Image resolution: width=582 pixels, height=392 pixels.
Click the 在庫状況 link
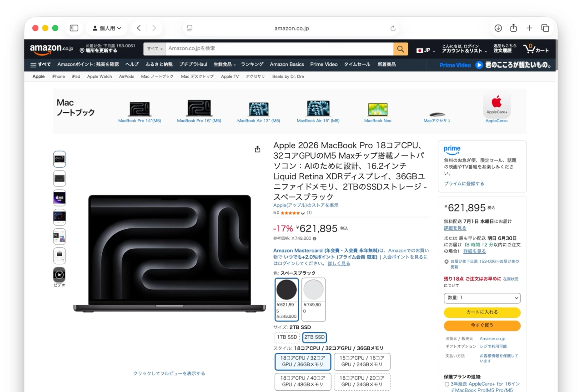coord(511,279)
